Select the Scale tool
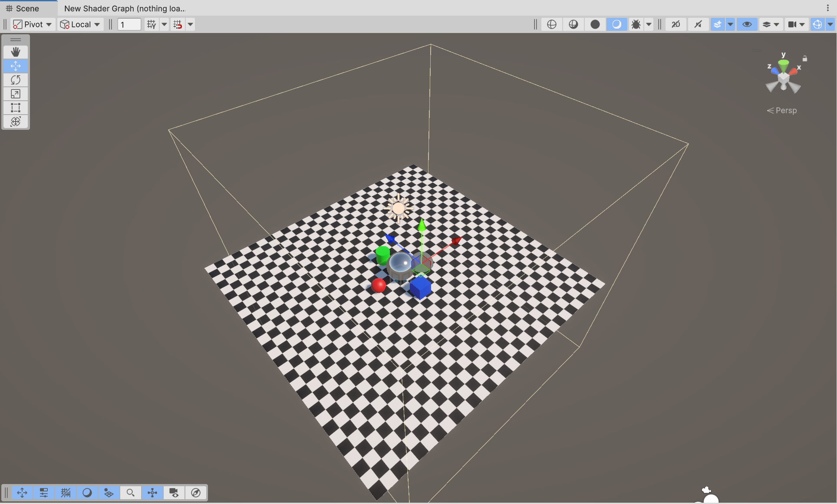837x504 pixels. 16,94
